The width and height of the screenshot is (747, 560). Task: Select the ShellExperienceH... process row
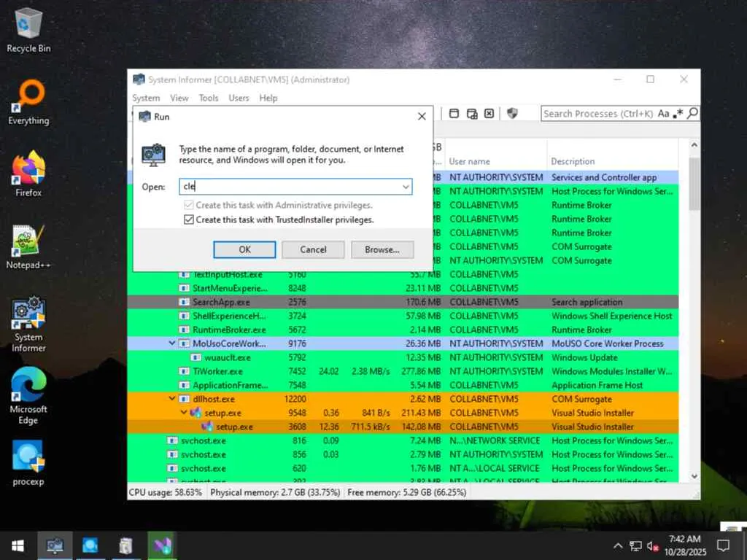coord(403,316)
